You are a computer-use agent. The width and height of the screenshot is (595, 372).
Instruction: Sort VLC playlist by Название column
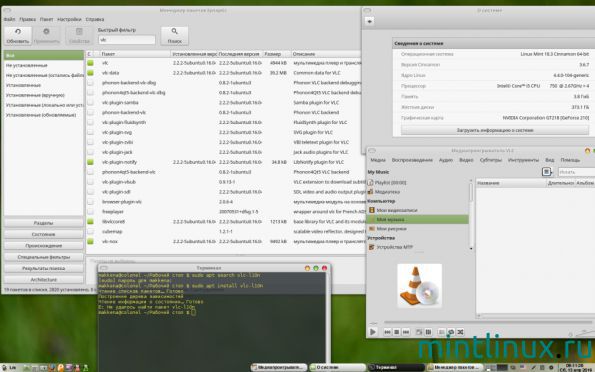tap(511, 183)
